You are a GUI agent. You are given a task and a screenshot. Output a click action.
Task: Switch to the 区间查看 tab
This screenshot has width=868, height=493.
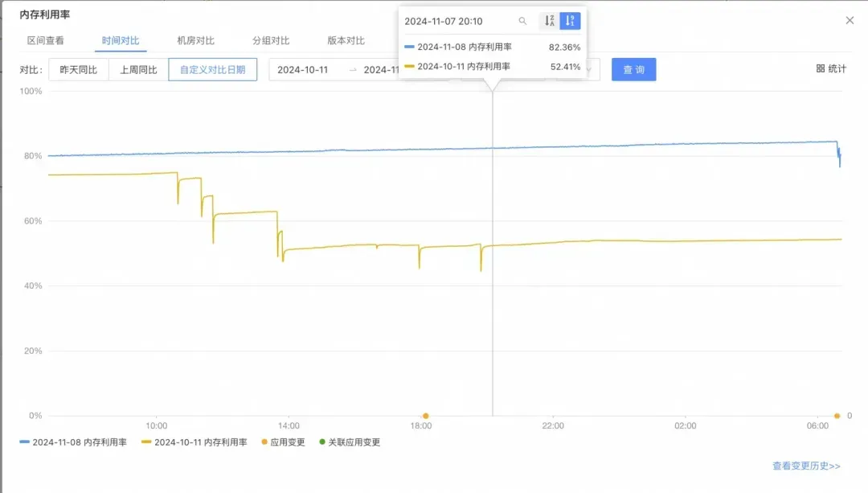pyautogui.click(x=46, y=40)
